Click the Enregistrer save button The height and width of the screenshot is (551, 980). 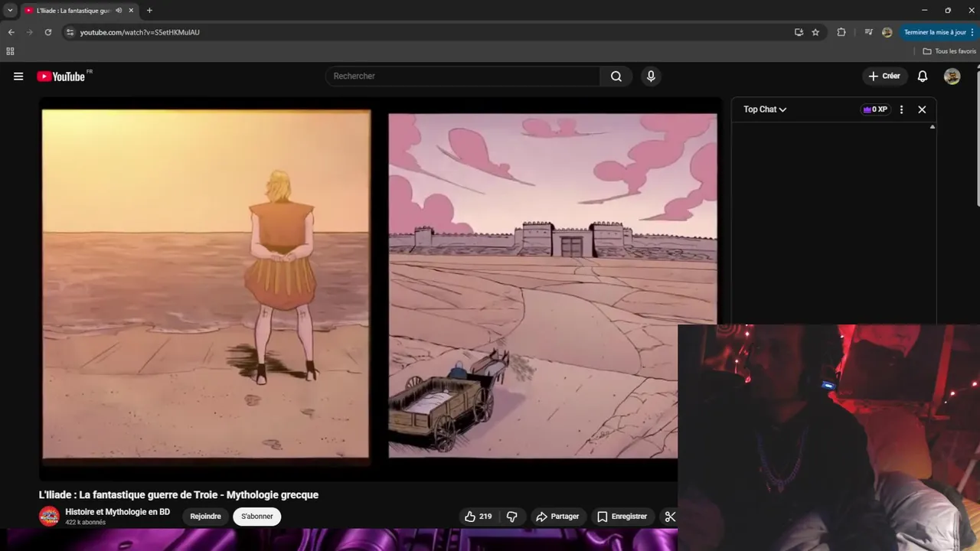pyautogui.click(x=622, y=517)
